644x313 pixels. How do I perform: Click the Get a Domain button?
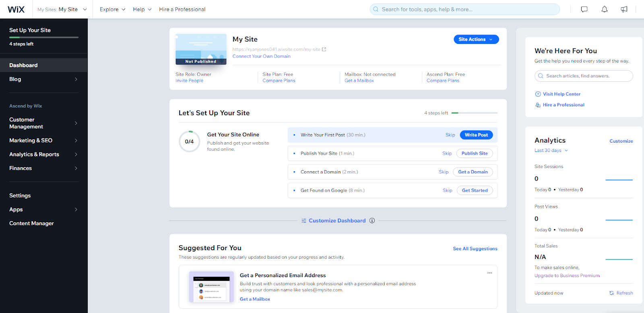click(473, 172)
